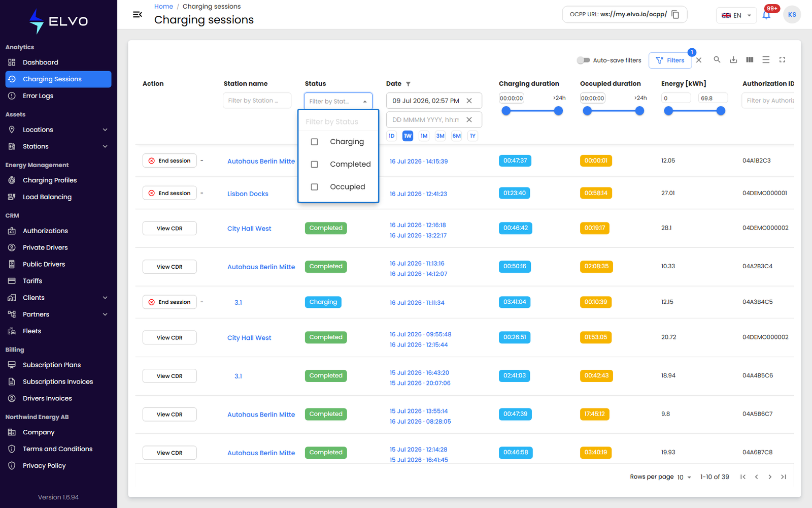Open the KS user avatar menu
This screenshot has width=812, height=508.
coord(792,15)
